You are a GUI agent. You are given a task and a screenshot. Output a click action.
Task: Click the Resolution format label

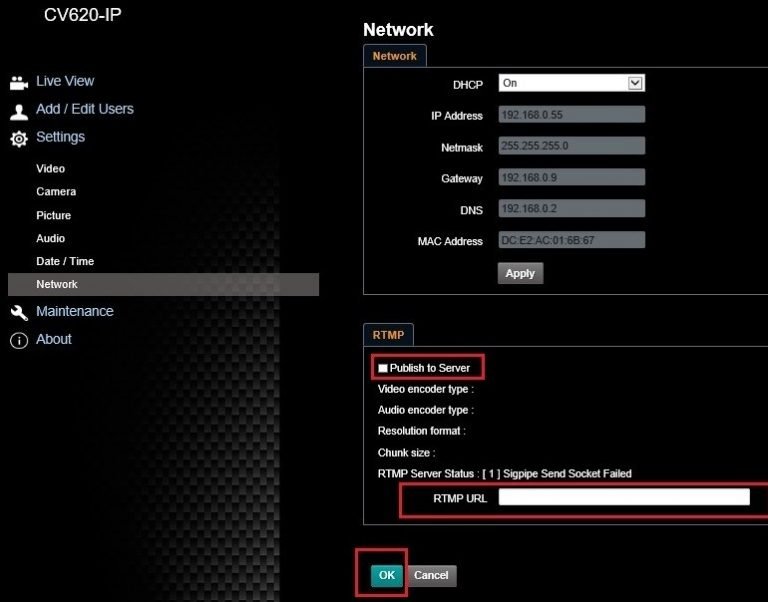421,431
